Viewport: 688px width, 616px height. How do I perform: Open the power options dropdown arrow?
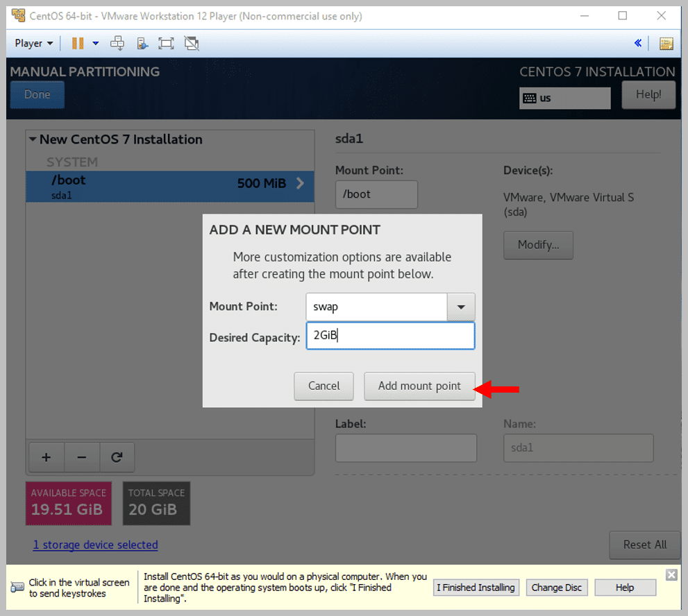coord(96,44)
